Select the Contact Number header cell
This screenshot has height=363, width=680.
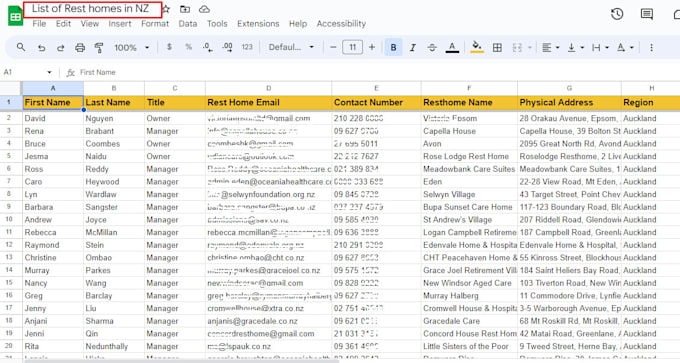click(376, 102)
